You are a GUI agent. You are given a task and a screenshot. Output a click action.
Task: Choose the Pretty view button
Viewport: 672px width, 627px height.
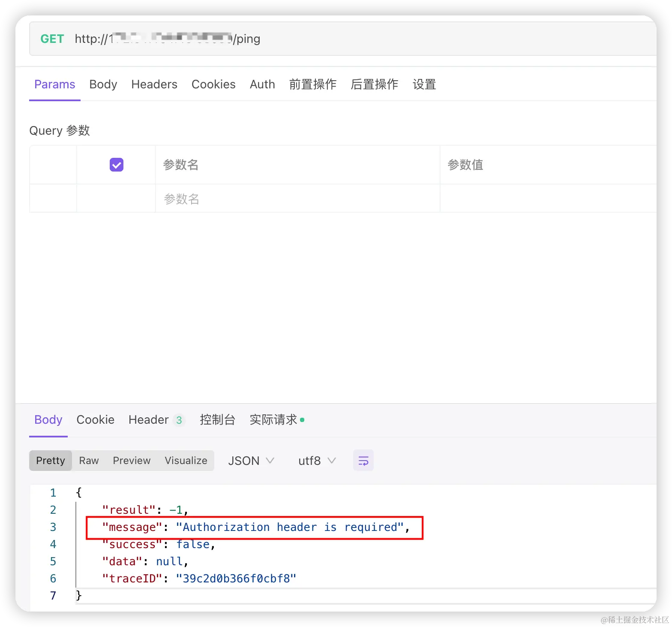51,461
